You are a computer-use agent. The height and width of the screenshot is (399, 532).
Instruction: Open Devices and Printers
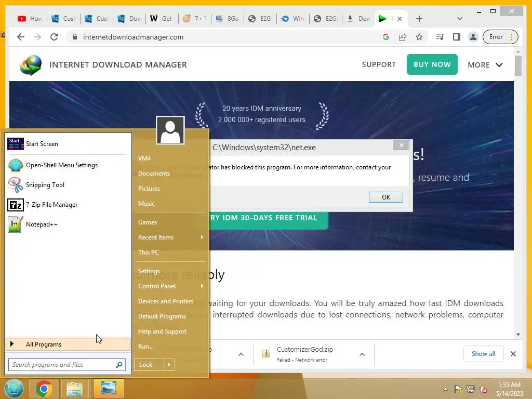166,301
